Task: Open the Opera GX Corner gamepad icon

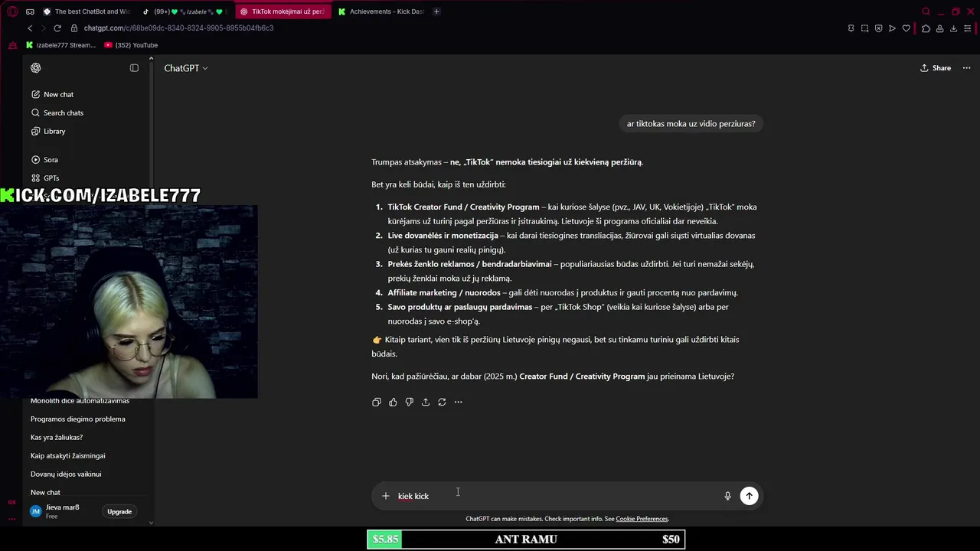Action: coord(12,45)
